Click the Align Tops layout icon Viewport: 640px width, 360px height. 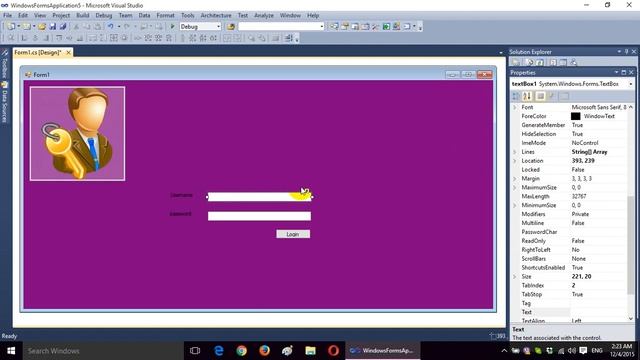click(x=59, y=38)
